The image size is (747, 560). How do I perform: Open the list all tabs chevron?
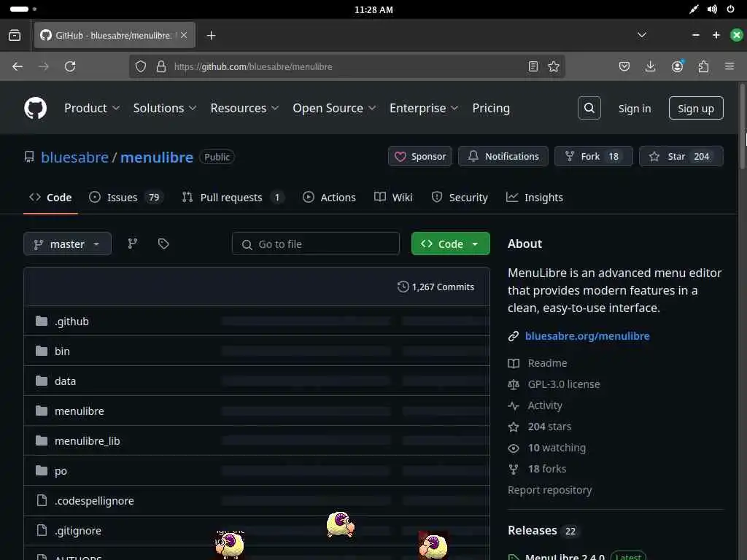[642, 35]
